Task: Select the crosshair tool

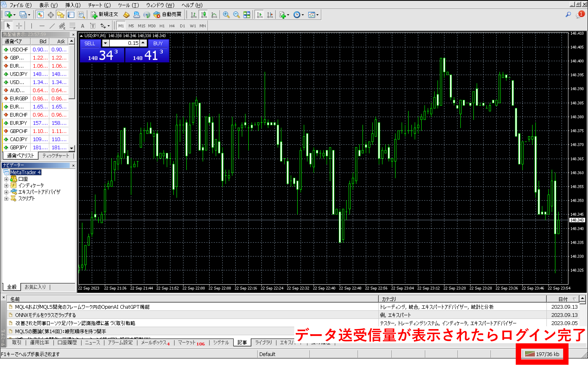Action: (x=19, y=25)
